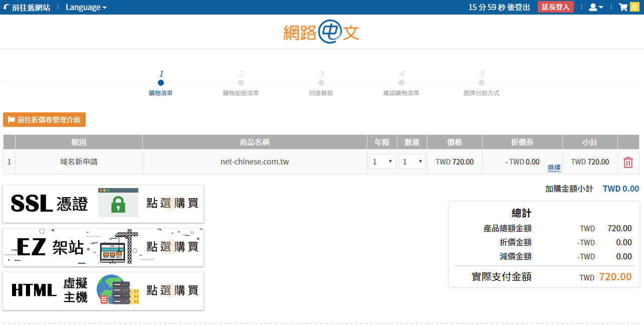644x326 pixels.
Task: Click the 域名新申請 category cell
Action: (79, 162)
